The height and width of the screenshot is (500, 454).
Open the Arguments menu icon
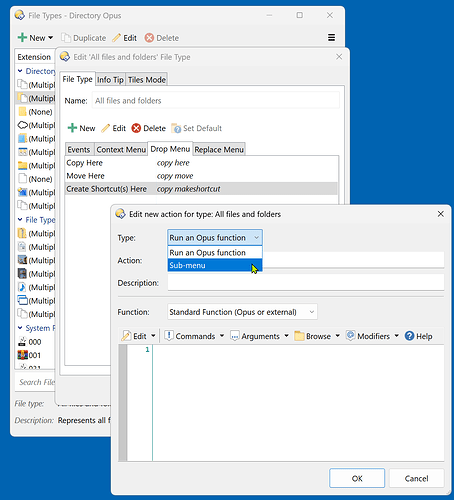235,336
